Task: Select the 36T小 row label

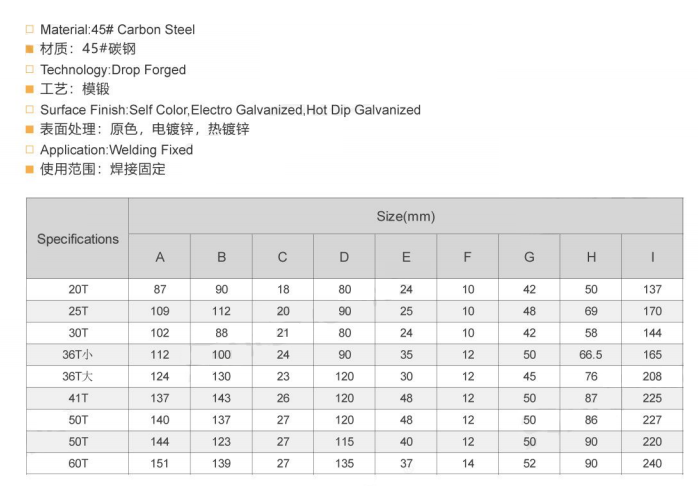Action: (x=77, y=355)
